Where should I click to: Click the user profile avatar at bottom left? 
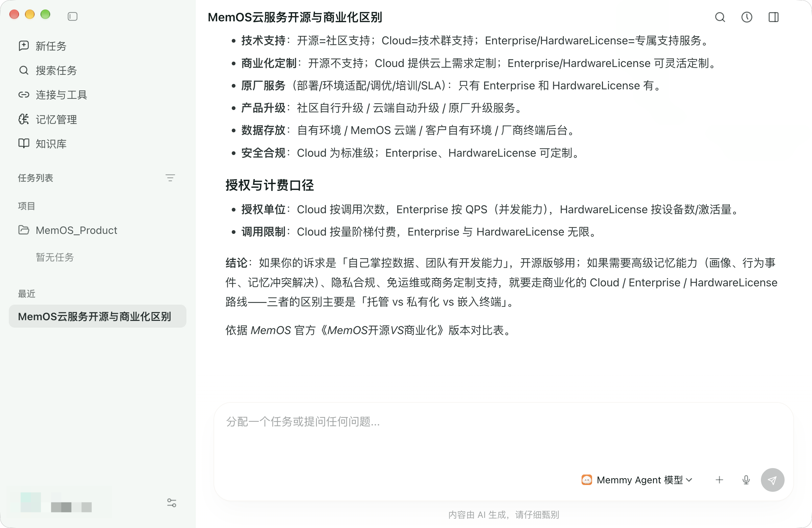click(31, 502)
